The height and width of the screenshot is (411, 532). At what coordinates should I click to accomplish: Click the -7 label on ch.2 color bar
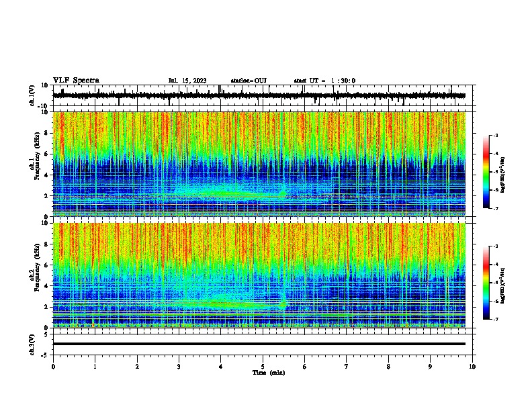click(x=495, y=319)
